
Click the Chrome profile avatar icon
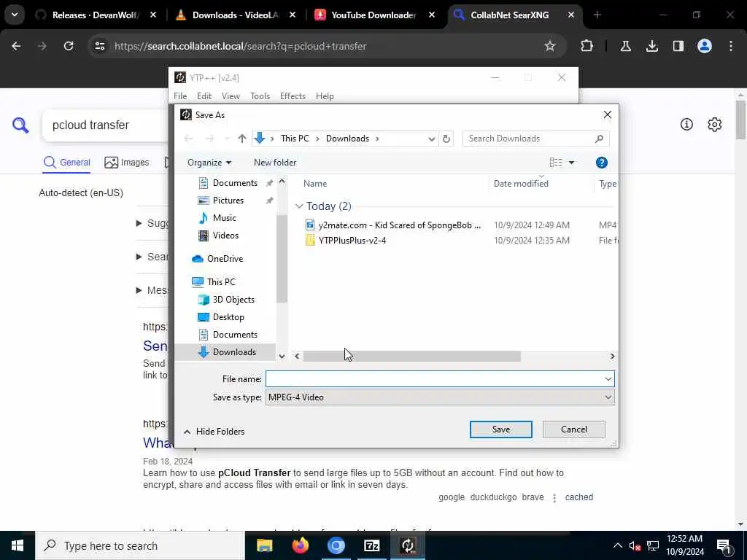coord(704,46)
